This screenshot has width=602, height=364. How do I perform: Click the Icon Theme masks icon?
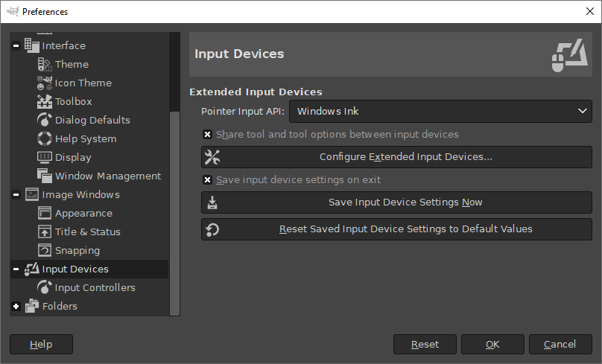pyautogui.click(x=44, y=83)
